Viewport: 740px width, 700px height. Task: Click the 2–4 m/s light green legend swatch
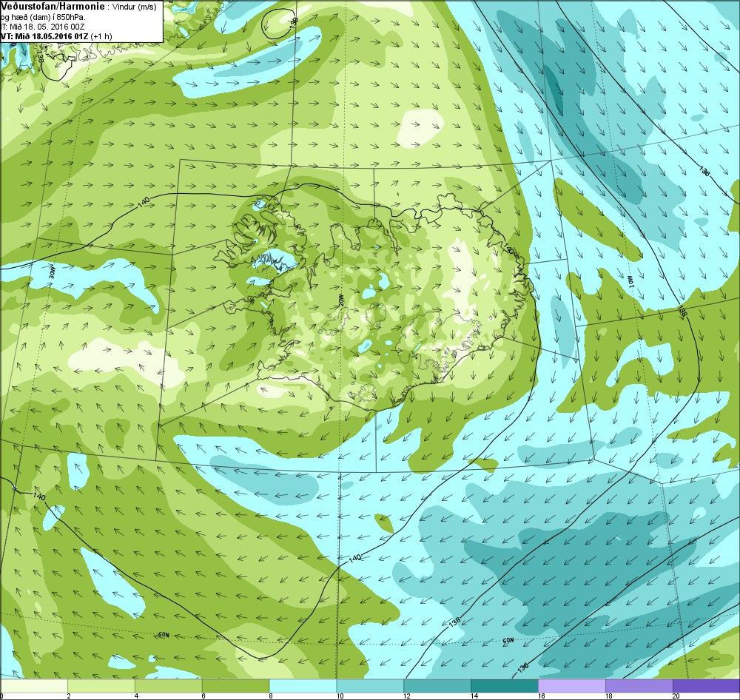101,685
